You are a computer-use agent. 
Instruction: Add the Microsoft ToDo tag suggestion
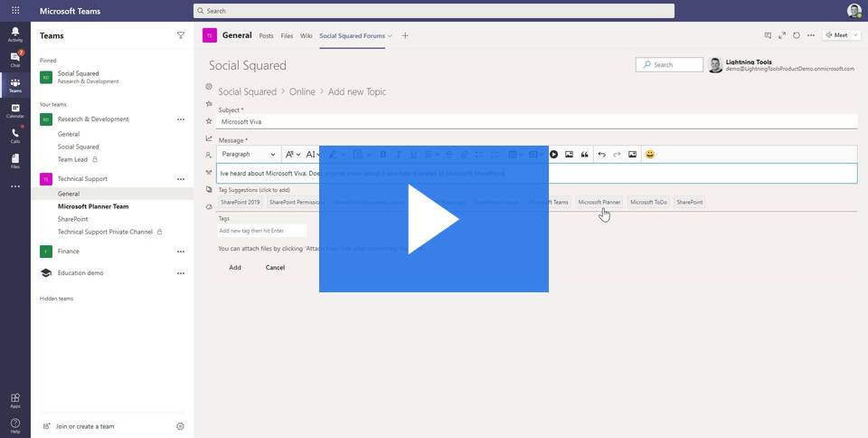point(648,202)
